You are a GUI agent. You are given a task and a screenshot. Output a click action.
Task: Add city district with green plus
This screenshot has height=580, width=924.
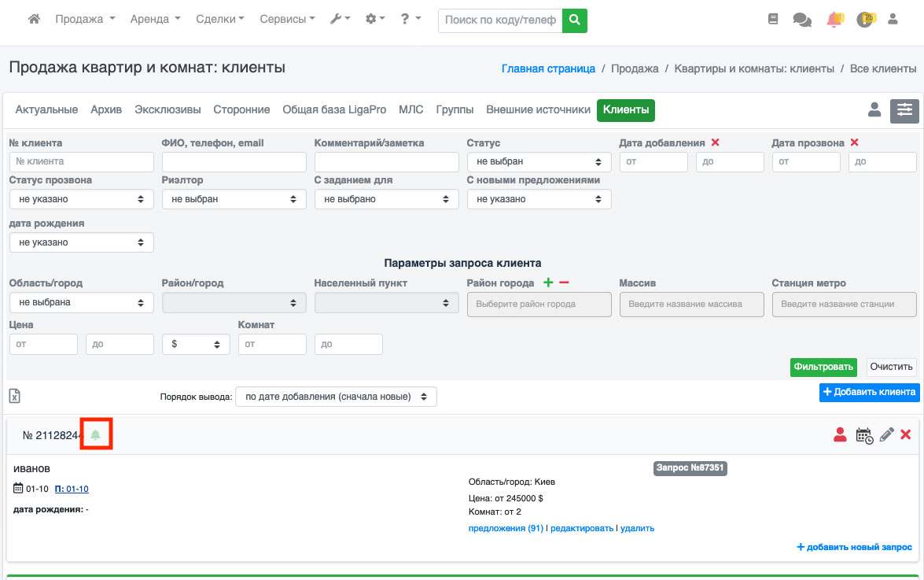pyautogui.click(x=548, y=283)
